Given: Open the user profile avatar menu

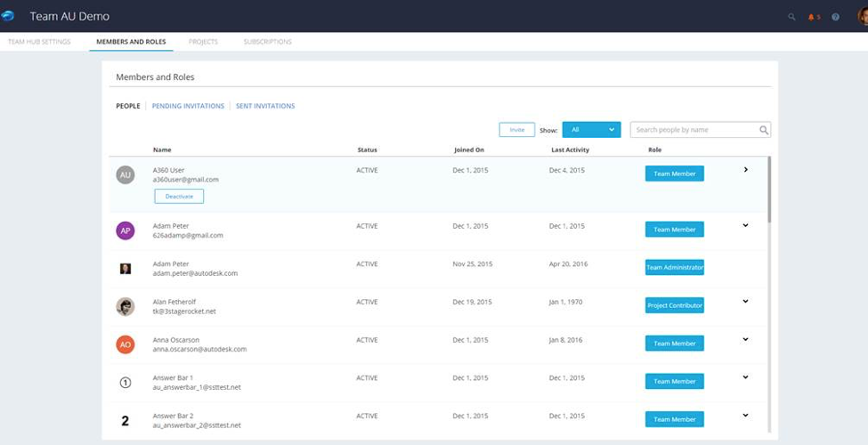Looking at the screenshot, I should [861, 16].
